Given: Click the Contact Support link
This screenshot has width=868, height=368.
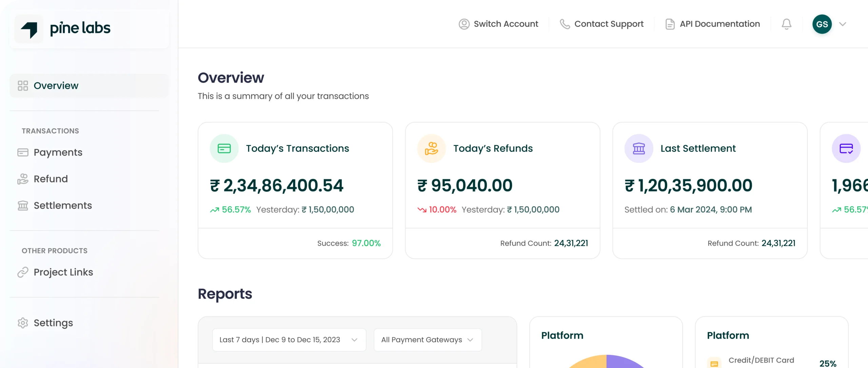Looking at the screenshot, I should [x=609, y=24].
